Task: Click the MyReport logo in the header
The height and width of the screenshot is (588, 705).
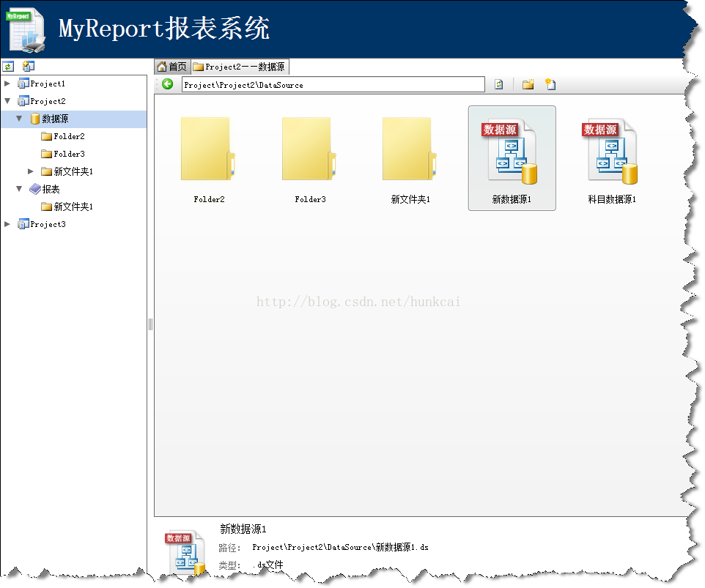Action: tap(25, 30)
